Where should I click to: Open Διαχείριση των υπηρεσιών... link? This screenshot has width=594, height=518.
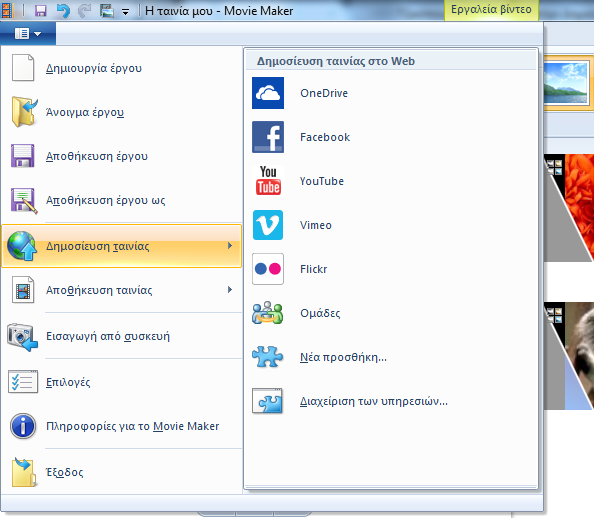[x=374, y=401]
